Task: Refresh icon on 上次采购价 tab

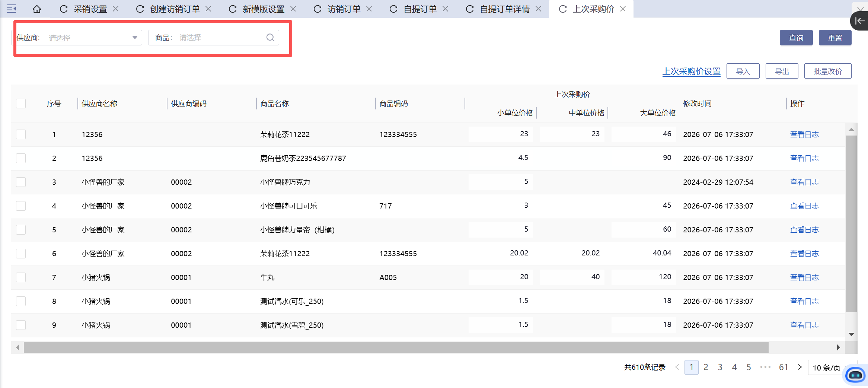Action: [563, 9]
